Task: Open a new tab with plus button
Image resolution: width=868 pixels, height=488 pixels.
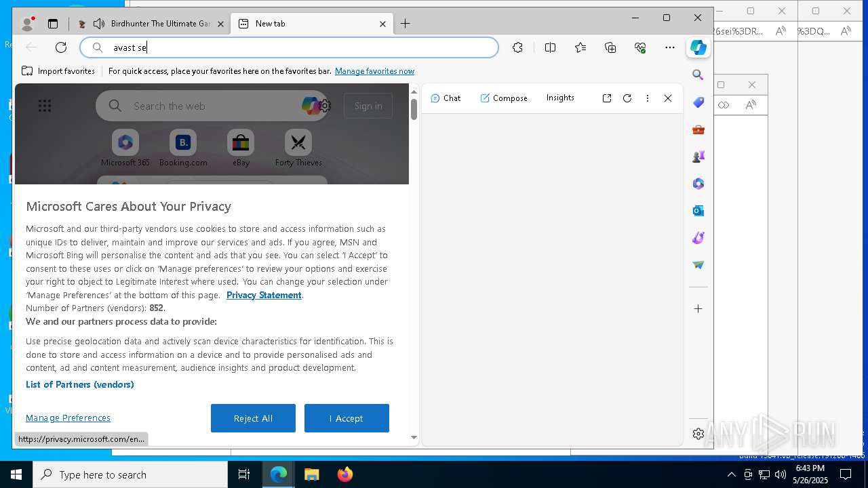Action: click(405, 24)
